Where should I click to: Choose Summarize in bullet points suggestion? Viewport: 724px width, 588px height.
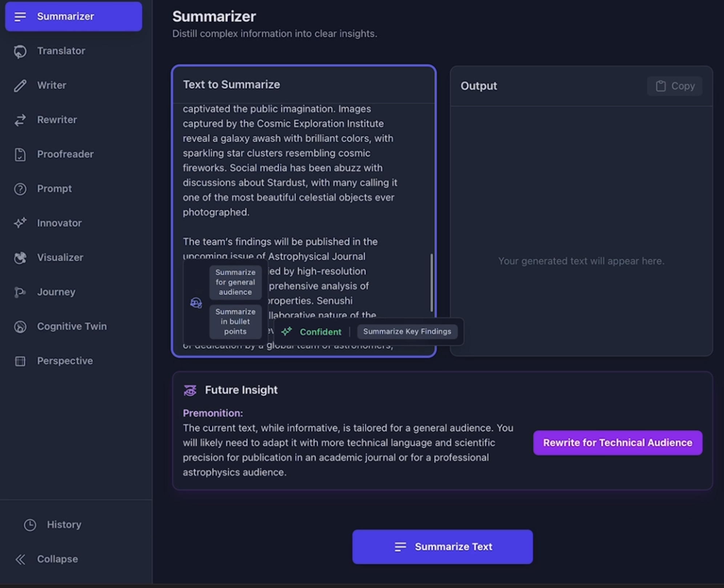pos(235,321)
